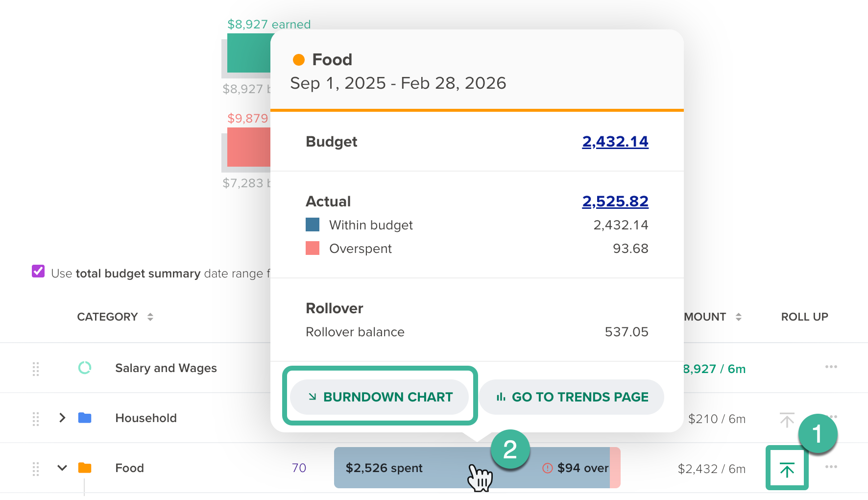
Task: Open the Actual 2,525.82 amount link
Action: 615,201
